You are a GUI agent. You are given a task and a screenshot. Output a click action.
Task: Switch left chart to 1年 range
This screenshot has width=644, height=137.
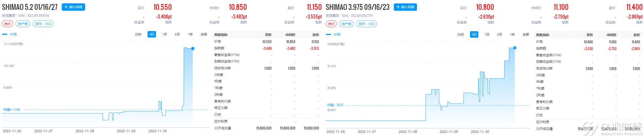[190, 34]
